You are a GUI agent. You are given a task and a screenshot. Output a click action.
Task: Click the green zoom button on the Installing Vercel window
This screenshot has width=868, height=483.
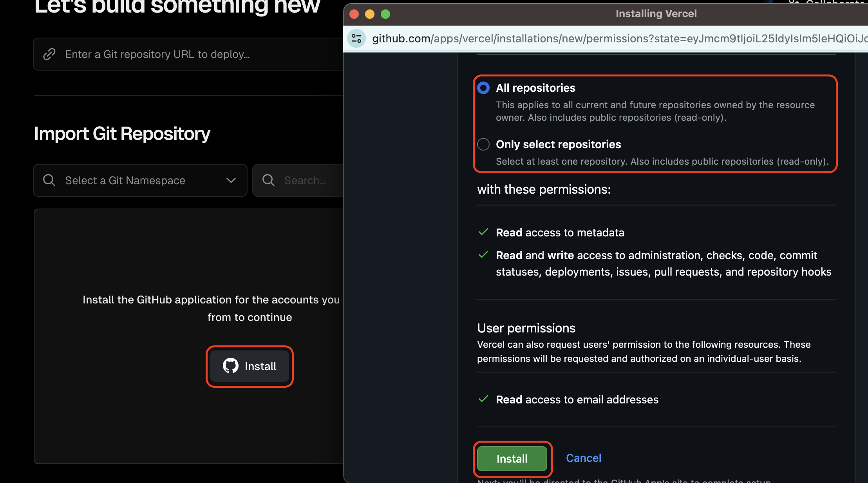click(x=385, y=14)
